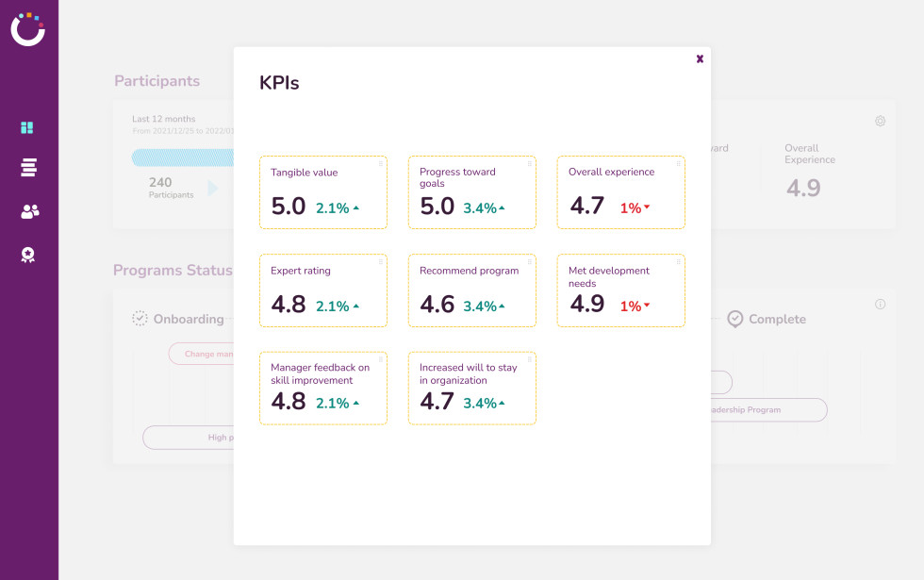This screenshot has height=580, width=924.
Task: Open the participants people icon in sidebar
Action: click(x=29, y=212)
